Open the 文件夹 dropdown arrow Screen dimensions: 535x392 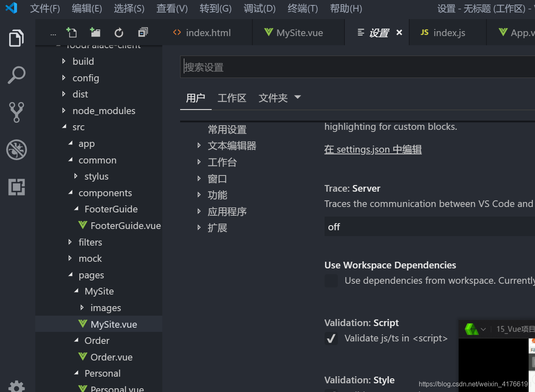tap(297, 97)
